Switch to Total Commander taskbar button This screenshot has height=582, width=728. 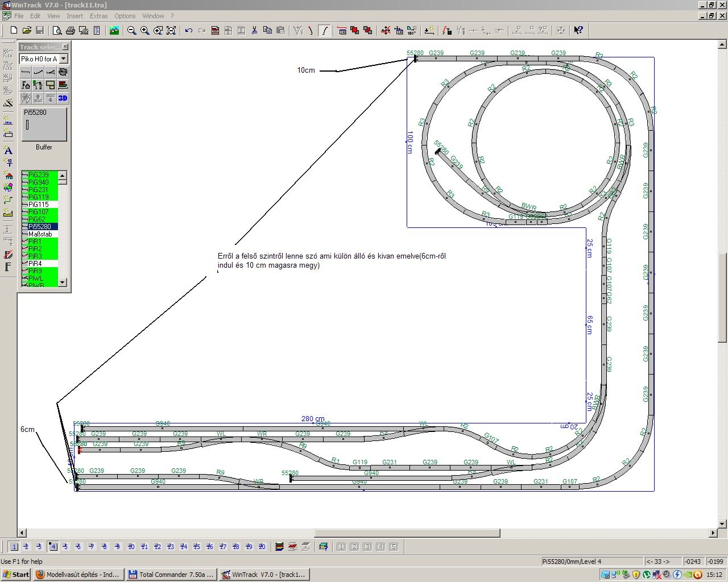pos(171,575)
